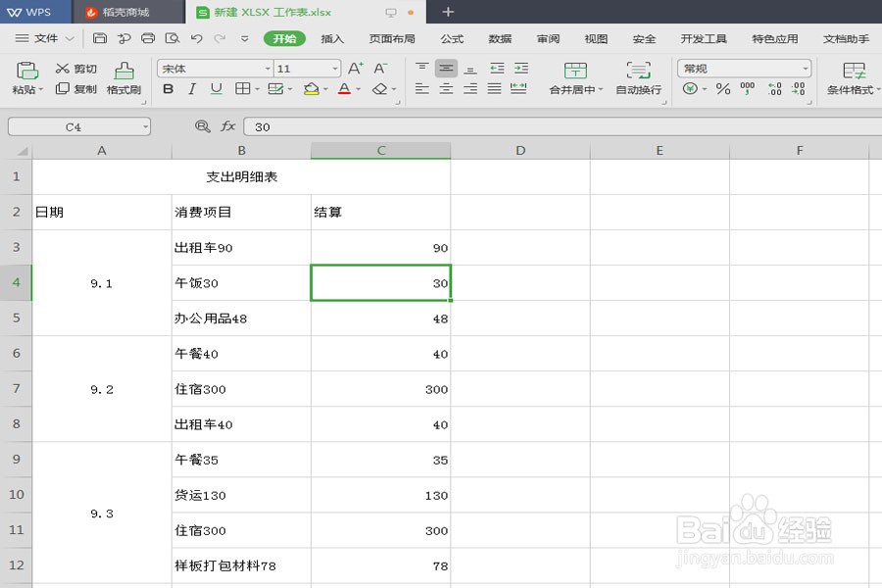Screen dimensions: 882x588
Task: Select row 7 header
Action: [17, 389]
